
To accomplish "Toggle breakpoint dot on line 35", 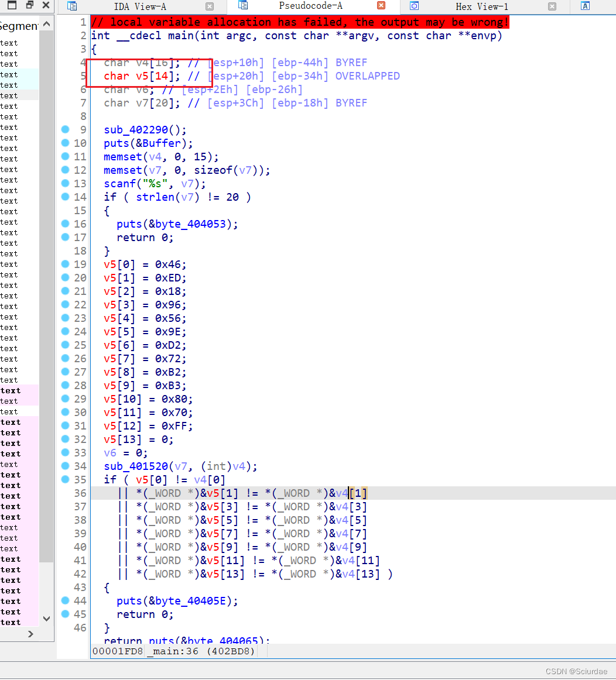I will 66,479.
